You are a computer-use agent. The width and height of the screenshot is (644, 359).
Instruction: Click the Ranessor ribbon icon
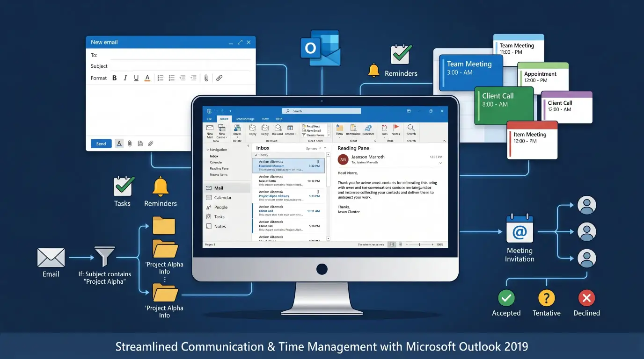pyautogui.click(x=368, y=128)
